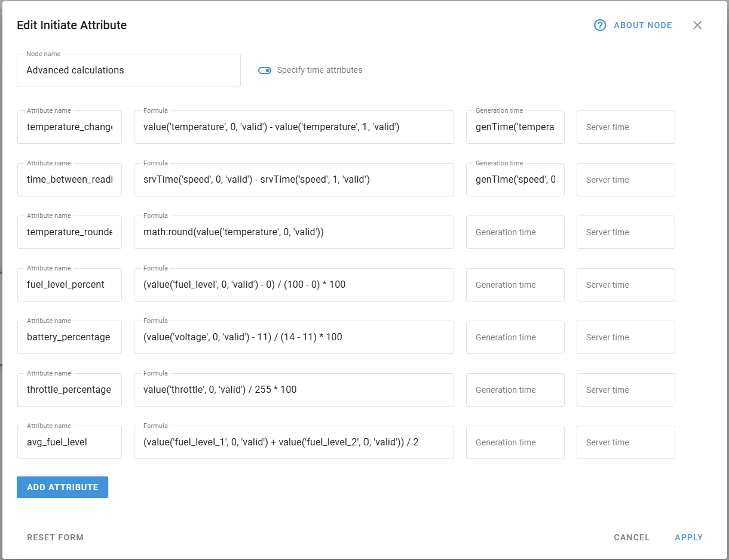Click the temperature_change attribute name field
The image size is (729, 560).
pyautogui.click(x=69, y=127)
